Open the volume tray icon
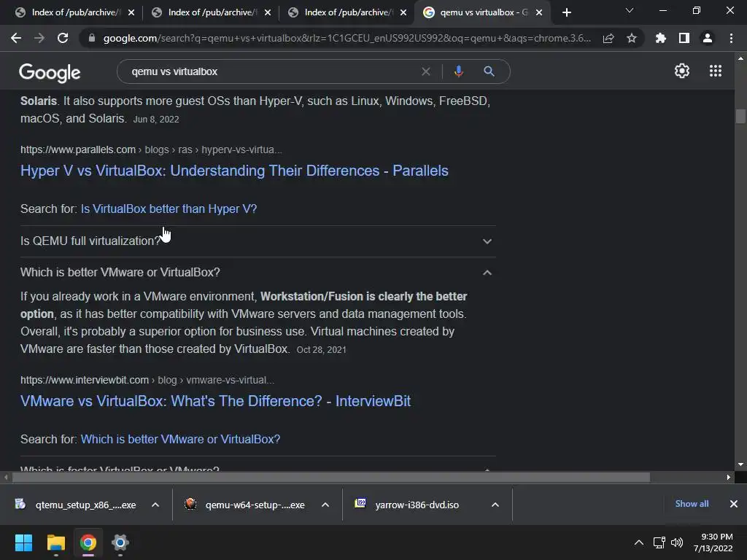 click(677, 542)
